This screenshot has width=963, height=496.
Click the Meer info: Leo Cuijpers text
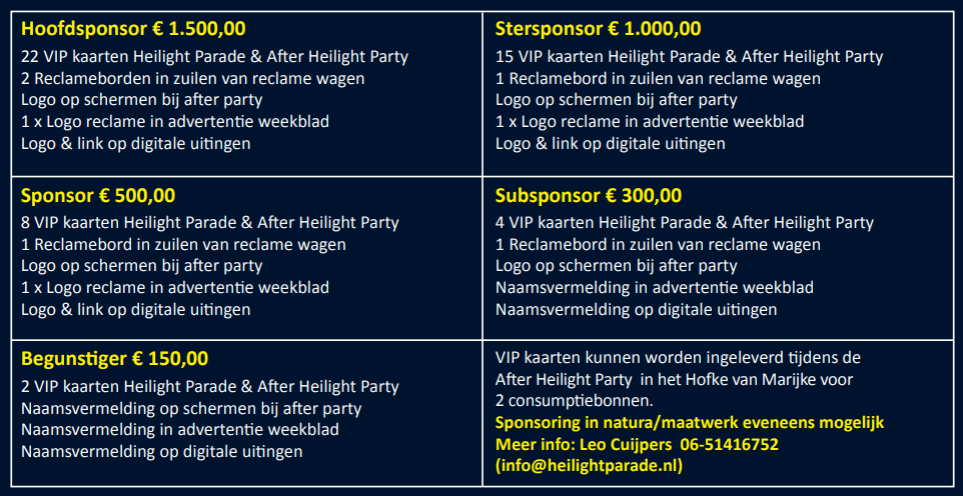pos(573,443)
